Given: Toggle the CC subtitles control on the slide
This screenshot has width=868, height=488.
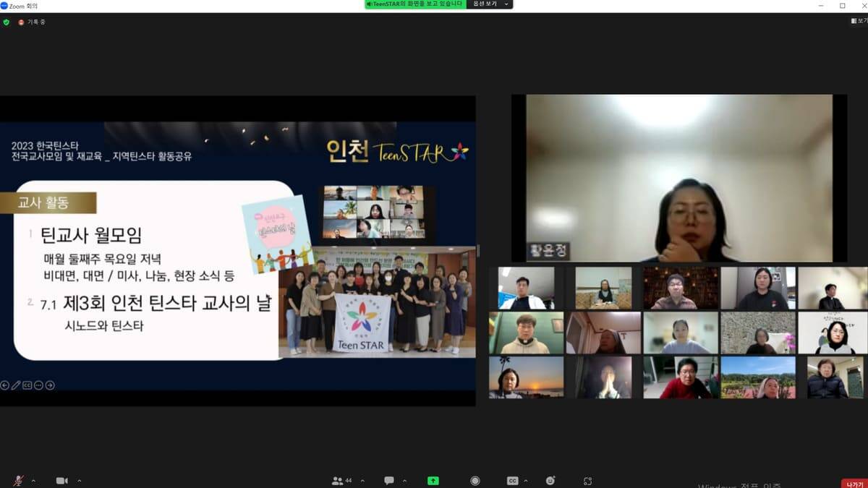Looking at the screenshot, I should [27, 385].
